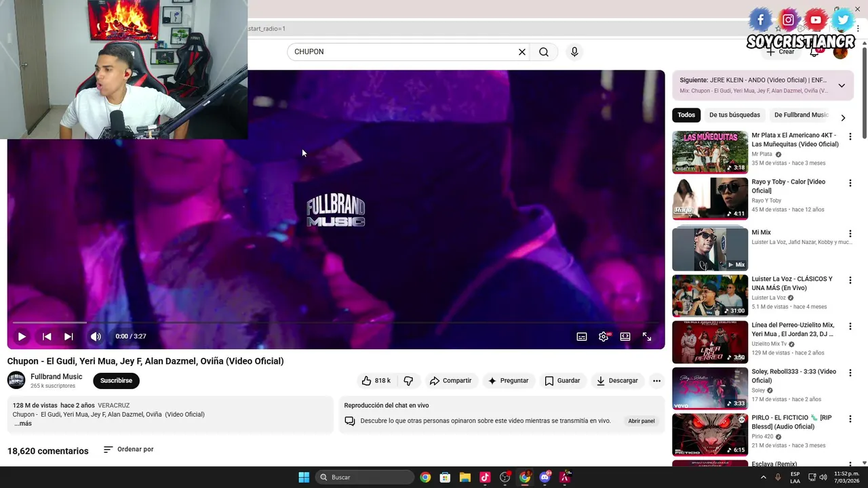Open Rayo y Toby Calor thumbnail
The width and height of the screenshot is (868, 488).
710,199
